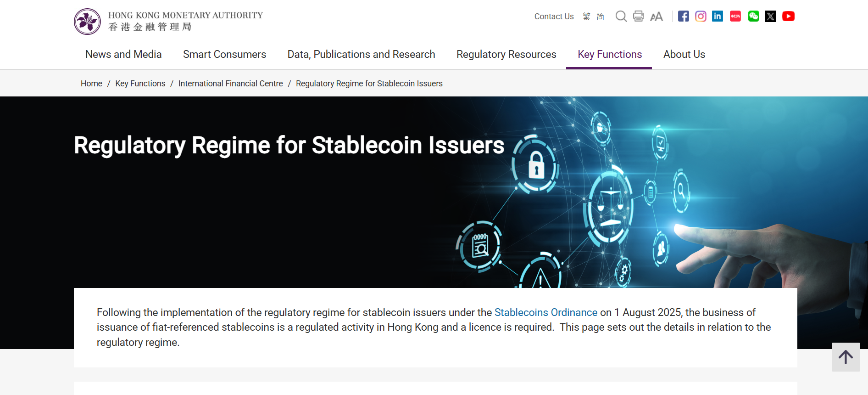The width and height of the screenshot is (868, 395).
Task: Open the Data, Publications and Research menu
Action: click(361, 54)
